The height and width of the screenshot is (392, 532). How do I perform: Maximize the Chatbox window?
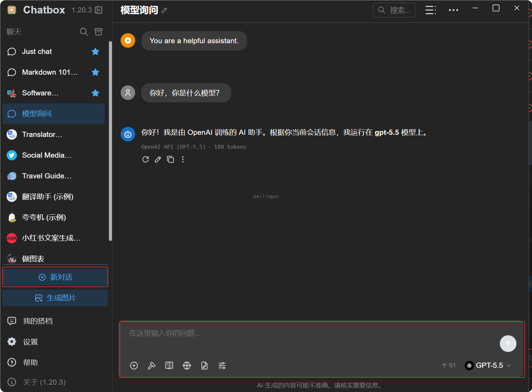coord(496,8)
